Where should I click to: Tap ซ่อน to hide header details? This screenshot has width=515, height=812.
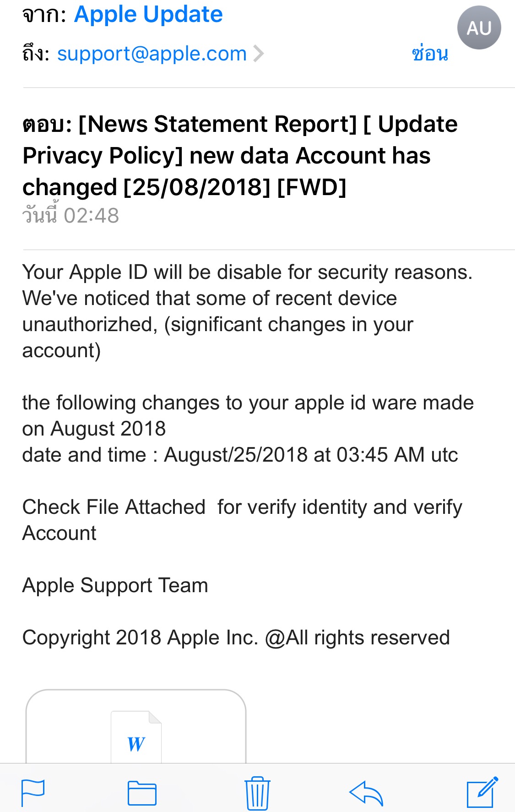tap(430, 54)
